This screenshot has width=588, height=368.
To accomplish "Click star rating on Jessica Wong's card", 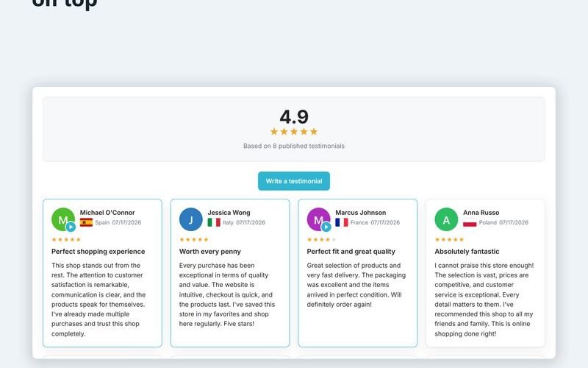I will 194,239.
